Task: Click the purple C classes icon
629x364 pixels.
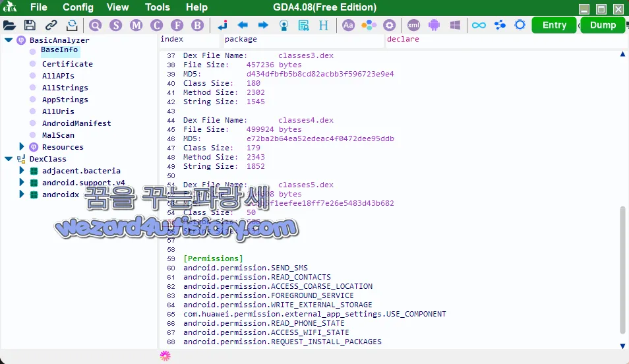Action: pos(156,25)
